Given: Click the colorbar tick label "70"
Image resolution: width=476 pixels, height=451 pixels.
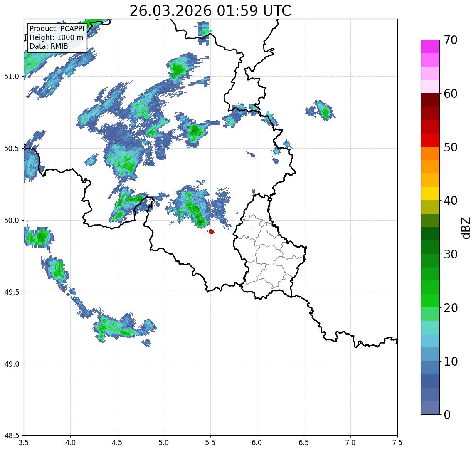Looking at the screenshot, I should 451,40.
